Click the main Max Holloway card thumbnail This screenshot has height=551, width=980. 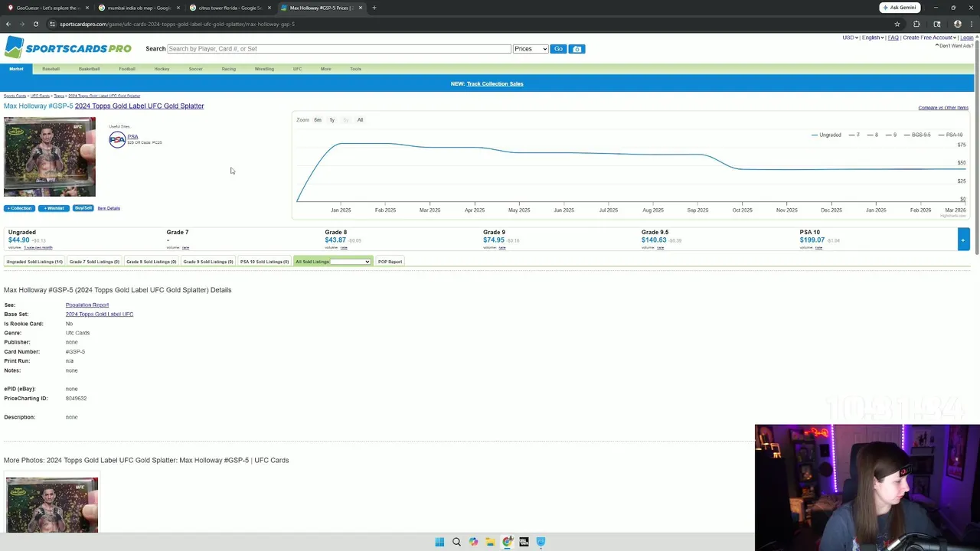tap(50, 157)
